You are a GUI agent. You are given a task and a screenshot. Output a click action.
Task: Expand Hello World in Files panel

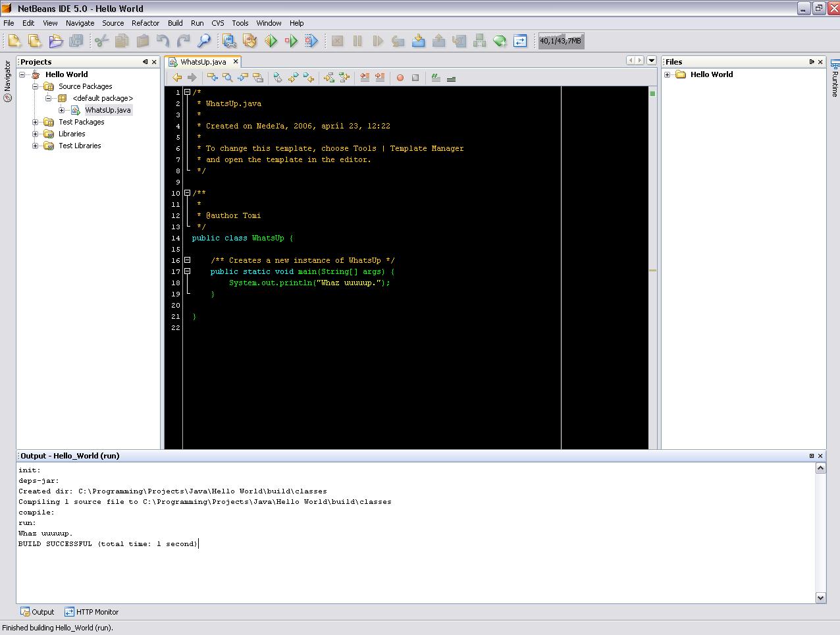click(x=668, y=74)
